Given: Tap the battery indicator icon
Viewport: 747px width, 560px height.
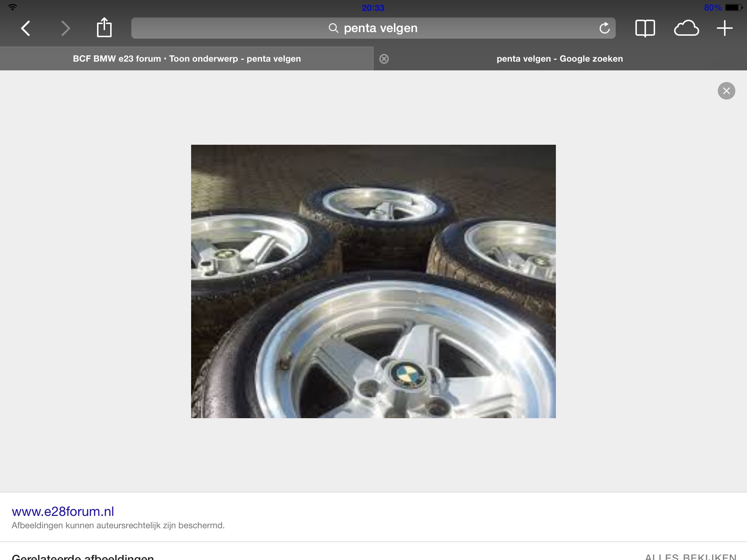Looking at the screenshot, I should pyautogui.click(x=734, y=7).
